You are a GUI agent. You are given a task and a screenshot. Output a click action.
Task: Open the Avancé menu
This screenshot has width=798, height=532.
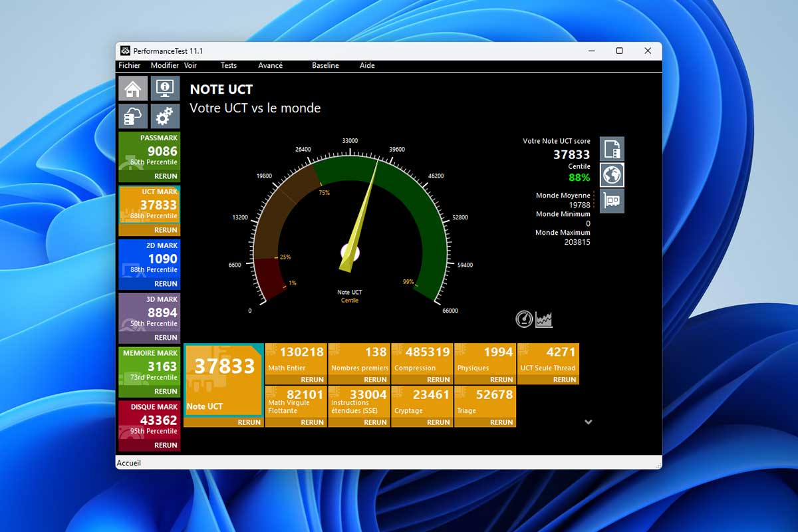tap(270, 66)
